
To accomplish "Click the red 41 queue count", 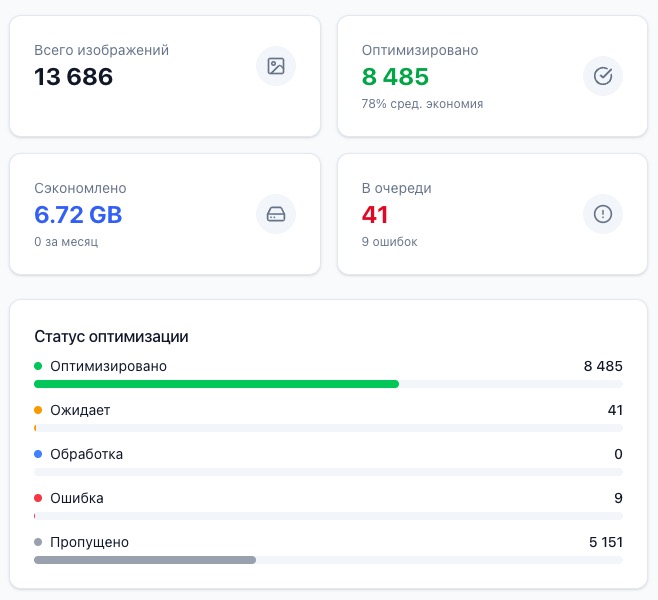I will 375,215.
